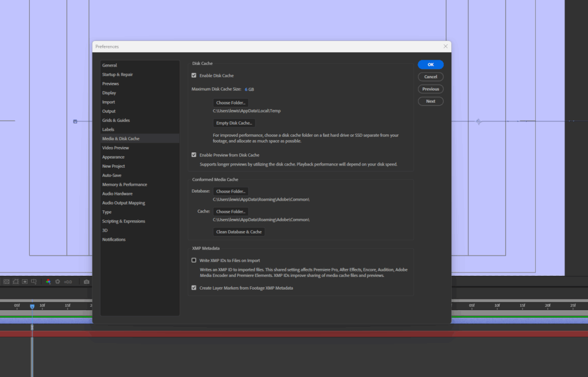Screen dimensions: 588x377
Task: Open the RGB channel display icon
Action: tap(48, 282)
